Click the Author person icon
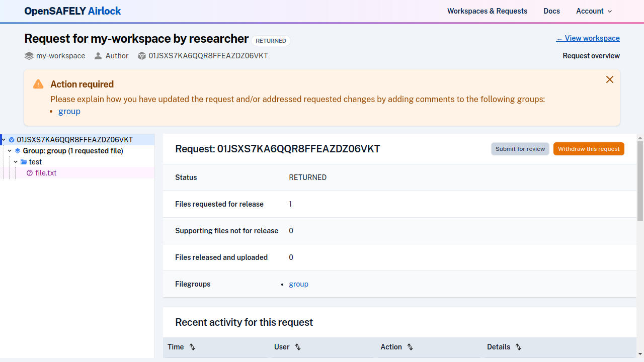Viewport: 644px width, 362px height. click(98, 56)
